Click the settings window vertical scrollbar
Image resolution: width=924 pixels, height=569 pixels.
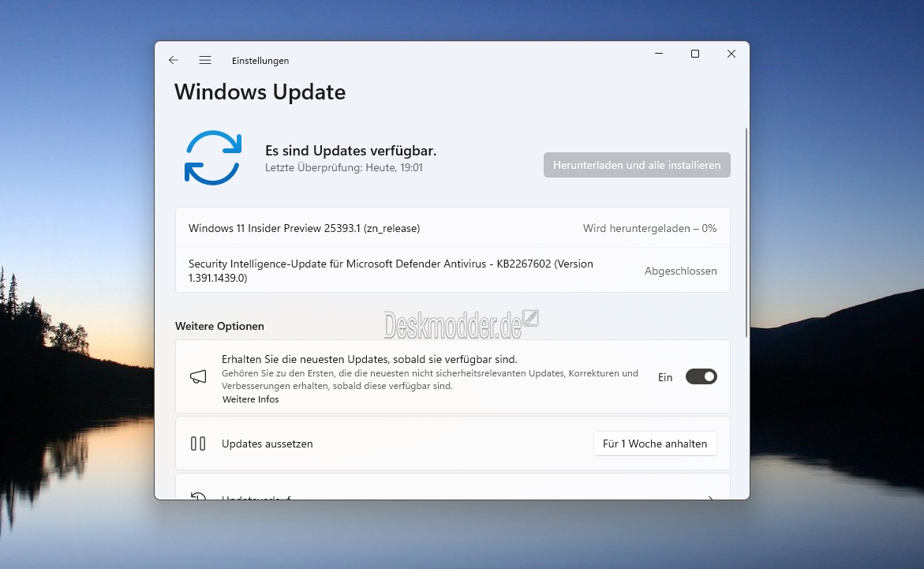pyautogui.click(x=746, y=233)
